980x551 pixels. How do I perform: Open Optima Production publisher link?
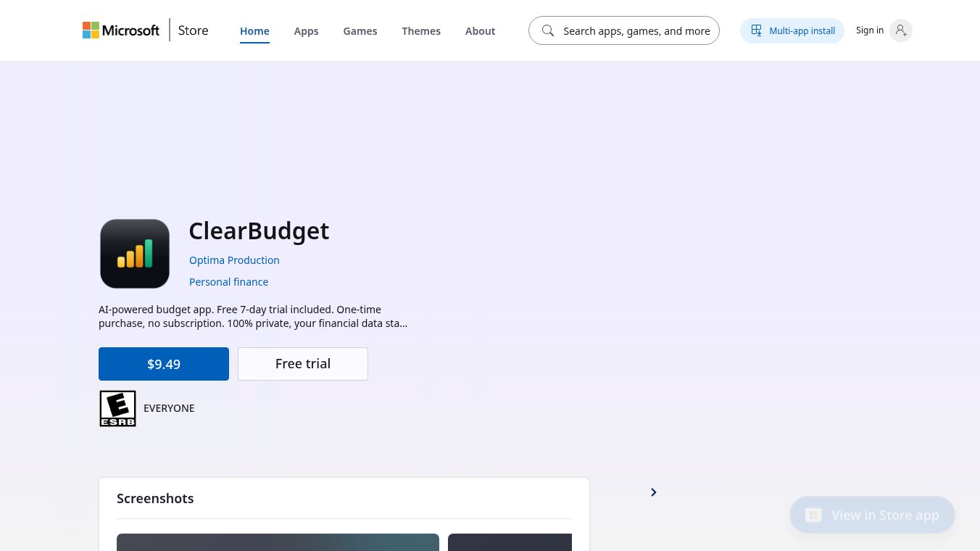[234, 260]
